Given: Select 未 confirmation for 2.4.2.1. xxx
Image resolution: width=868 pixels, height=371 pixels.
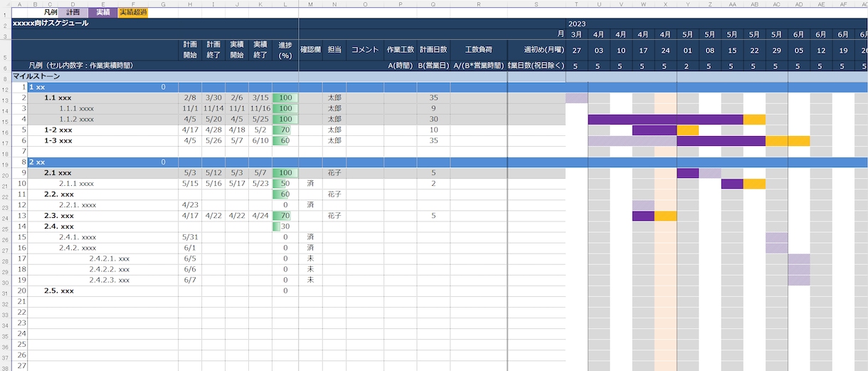Looking at the screenshot, I should [310, 258].
